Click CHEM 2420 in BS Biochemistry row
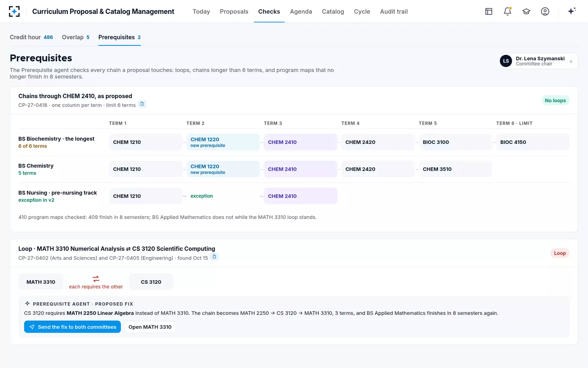Screen dimensions: 588x368 [x=378, y=142]
